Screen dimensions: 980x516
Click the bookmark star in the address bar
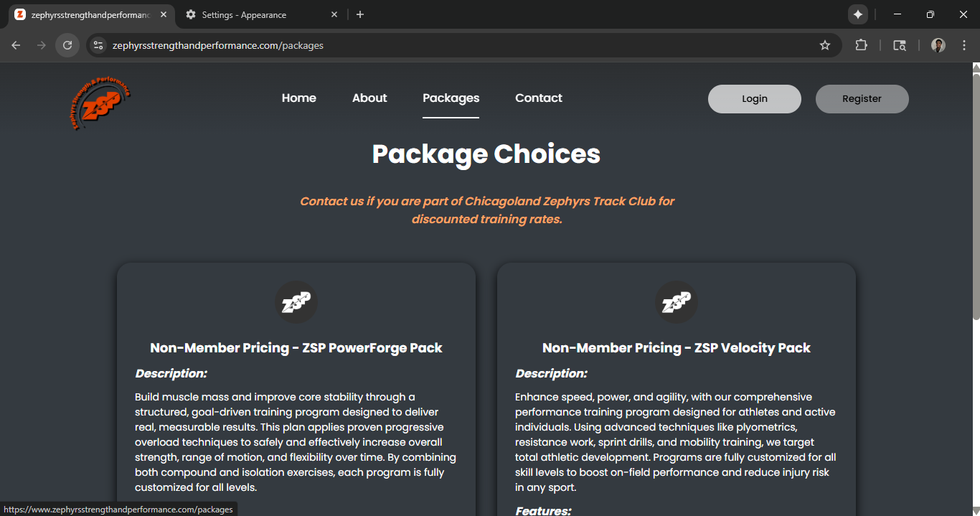(824, 44)
